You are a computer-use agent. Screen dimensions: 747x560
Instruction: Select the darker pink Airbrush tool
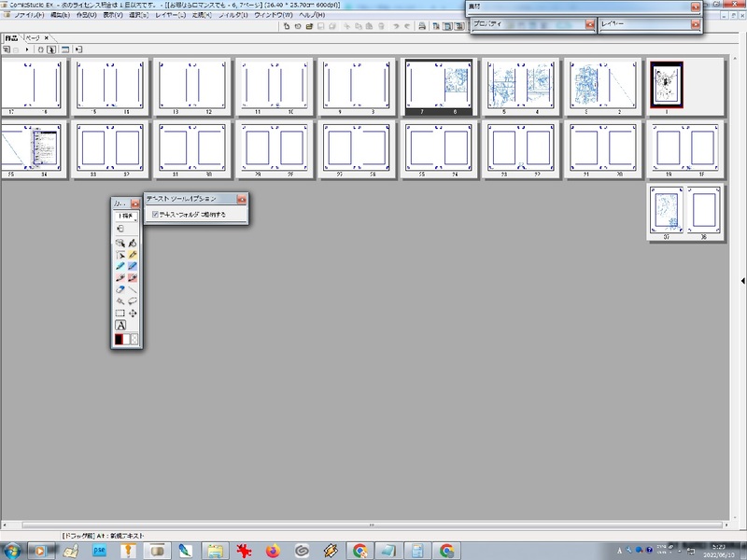(x=133, y=277)
